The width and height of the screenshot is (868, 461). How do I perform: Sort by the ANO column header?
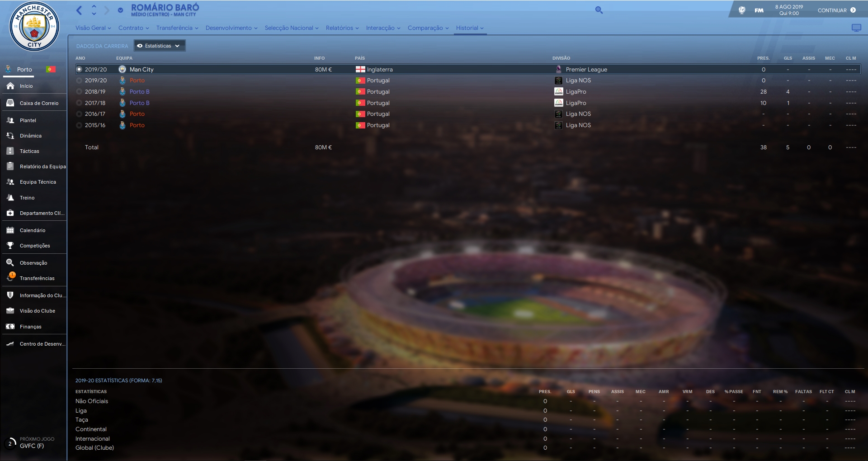[x=80, y=58]
